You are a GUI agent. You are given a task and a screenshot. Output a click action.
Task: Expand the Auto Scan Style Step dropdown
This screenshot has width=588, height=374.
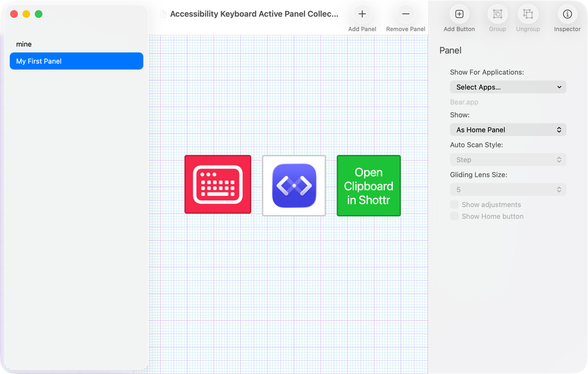coord(508,160)
